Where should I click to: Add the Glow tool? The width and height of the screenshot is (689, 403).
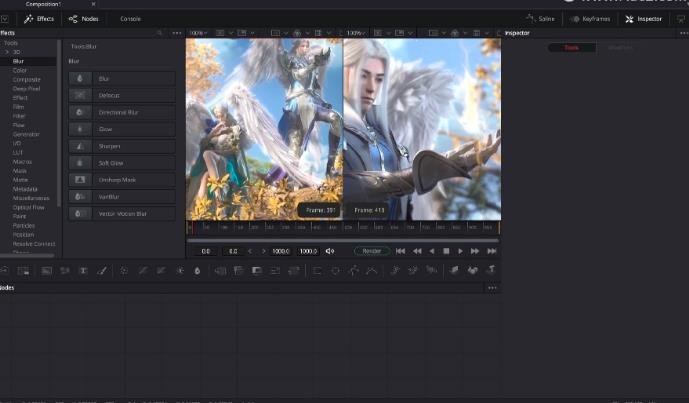(x=122, y=129)
